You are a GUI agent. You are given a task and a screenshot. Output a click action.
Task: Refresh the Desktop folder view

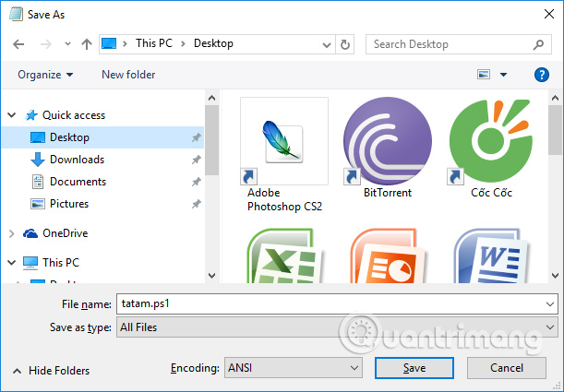[345, 44]
